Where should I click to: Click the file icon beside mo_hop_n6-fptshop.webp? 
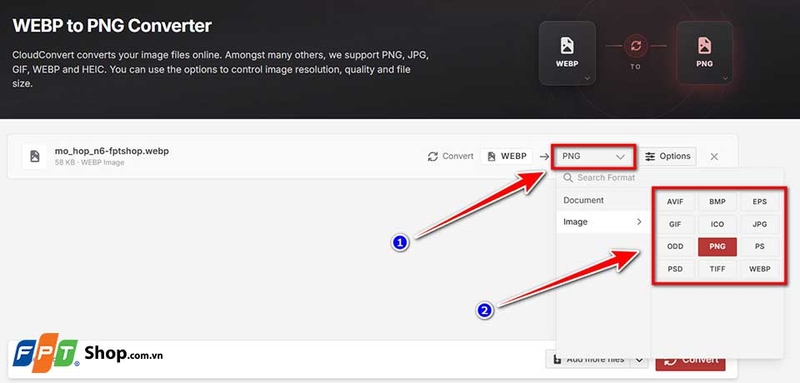(35, 156)
